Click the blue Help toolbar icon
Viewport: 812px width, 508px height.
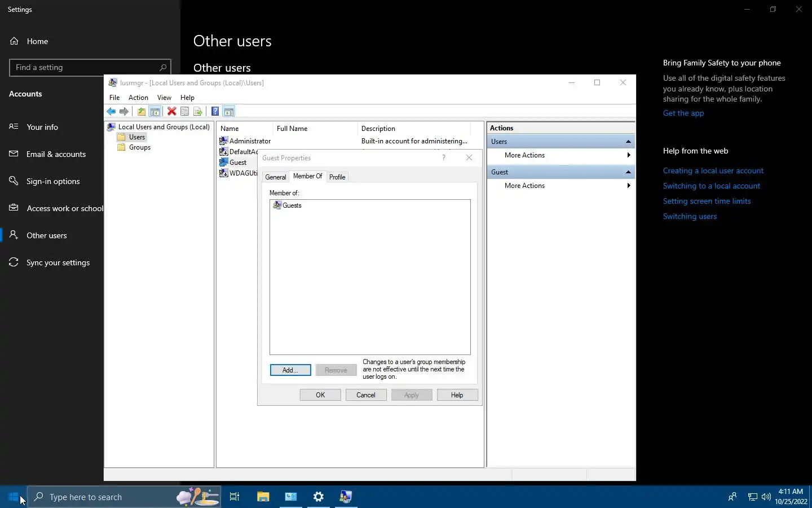pos(215,112)
